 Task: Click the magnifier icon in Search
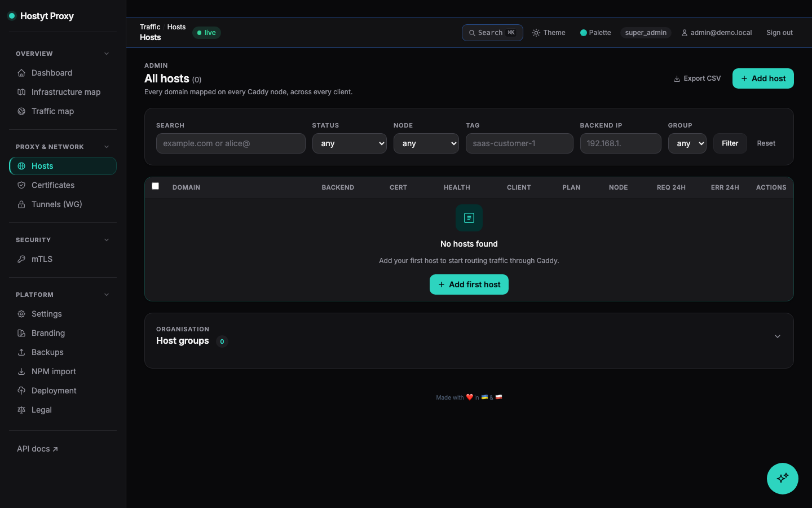click(x=472, y=33)
